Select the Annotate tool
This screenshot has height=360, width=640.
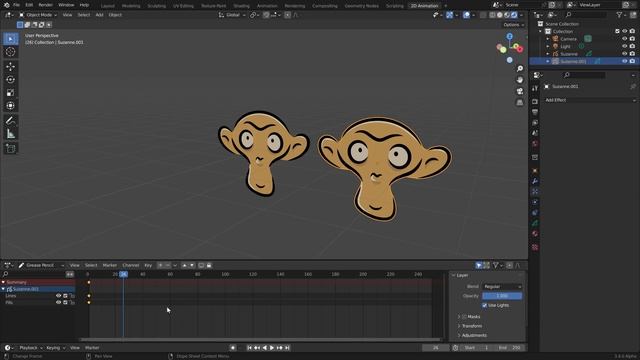coord(11,120)
